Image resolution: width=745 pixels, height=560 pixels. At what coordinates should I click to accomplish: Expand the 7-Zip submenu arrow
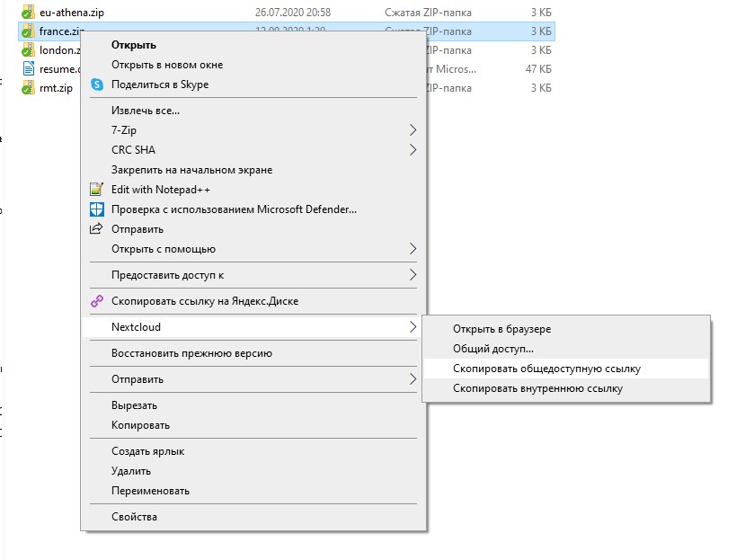click(x=412, y=129)
